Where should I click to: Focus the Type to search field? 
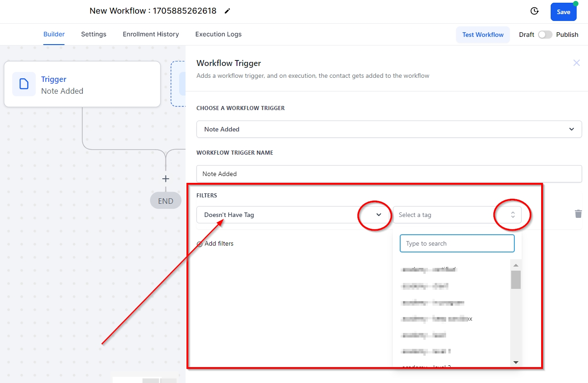[x=457, y=243]
